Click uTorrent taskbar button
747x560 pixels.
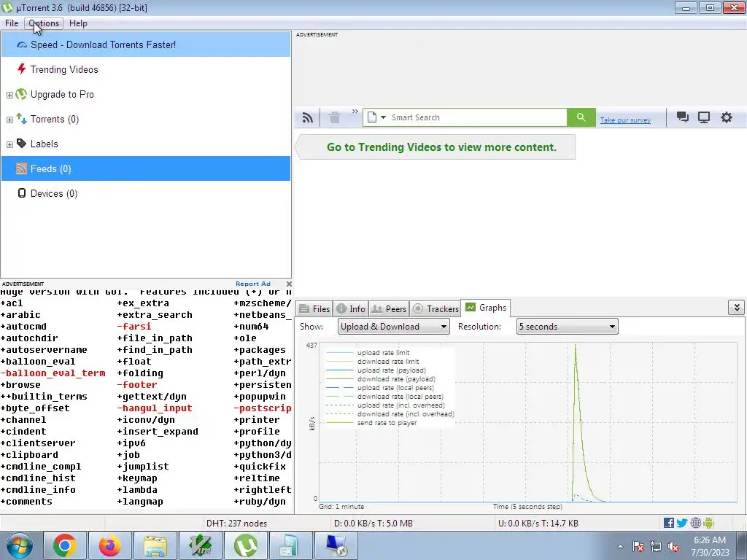point(245,545)
